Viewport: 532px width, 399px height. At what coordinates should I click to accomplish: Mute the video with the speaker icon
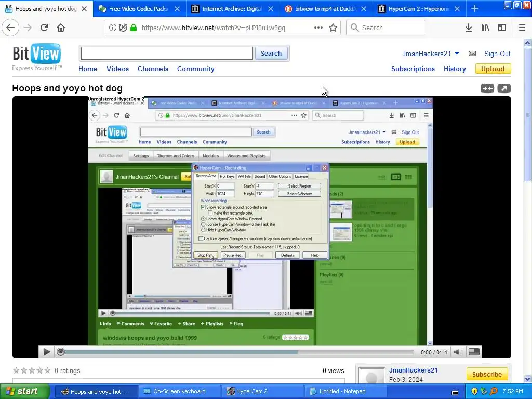pyautogui.click(x=458, y=352)
